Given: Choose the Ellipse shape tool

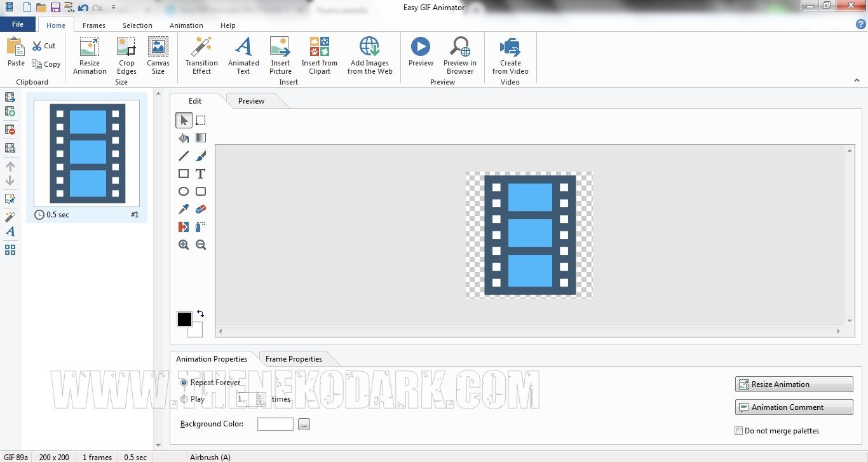Looking at the screenshot, I should pos(184,191).
